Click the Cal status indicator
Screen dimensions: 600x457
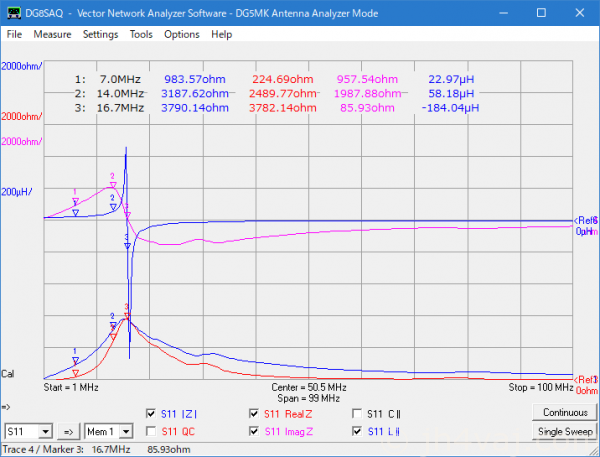(8, 374)
